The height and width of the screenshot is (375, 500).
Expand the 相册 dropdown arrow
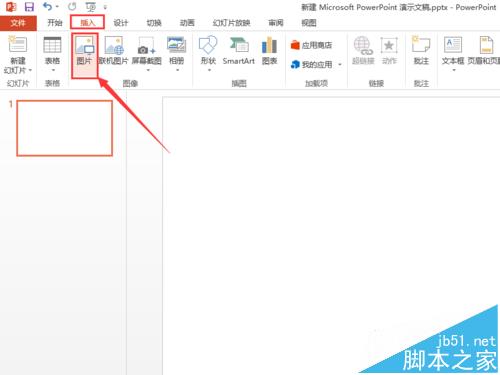pyautogui.click(x=177, y=70)
